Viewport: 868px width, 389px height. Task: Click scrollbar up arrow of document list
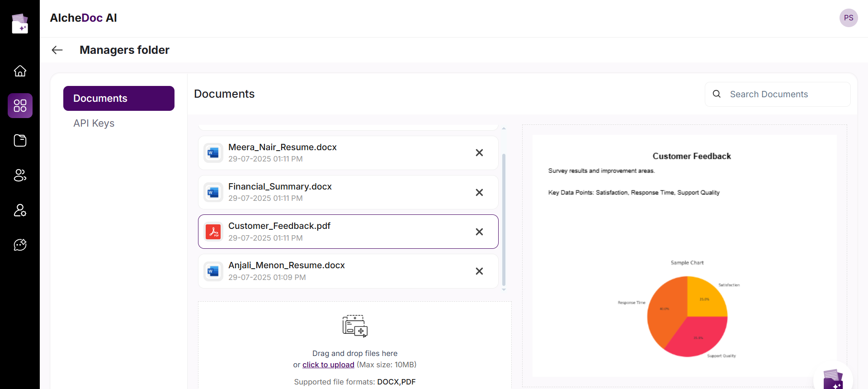504,128
